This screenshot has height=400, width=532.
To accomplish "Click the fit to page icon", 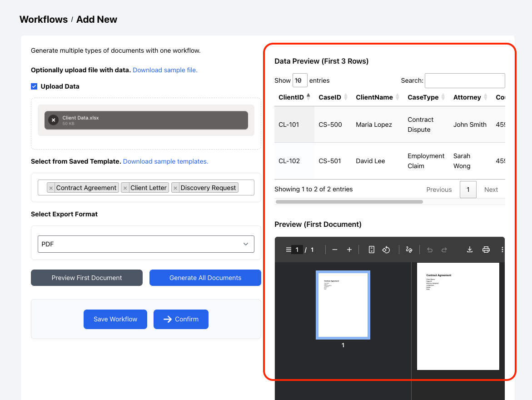I will point(371,250).
